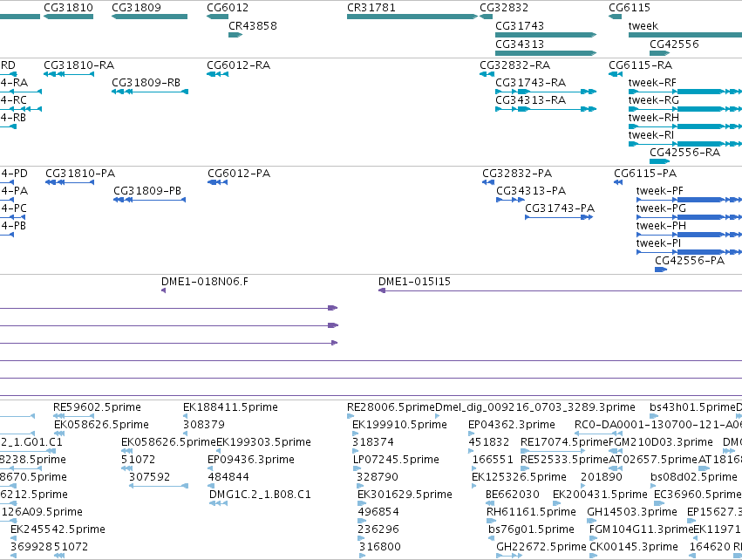
Task: Select the CG31809 gene label
Action: [136, 8]
